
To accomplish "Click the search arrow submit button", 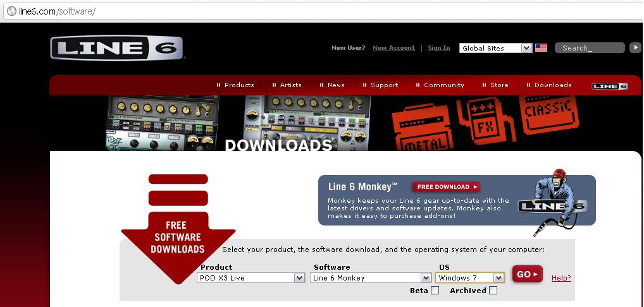I will pyautogui.click(x=635, y=48).
